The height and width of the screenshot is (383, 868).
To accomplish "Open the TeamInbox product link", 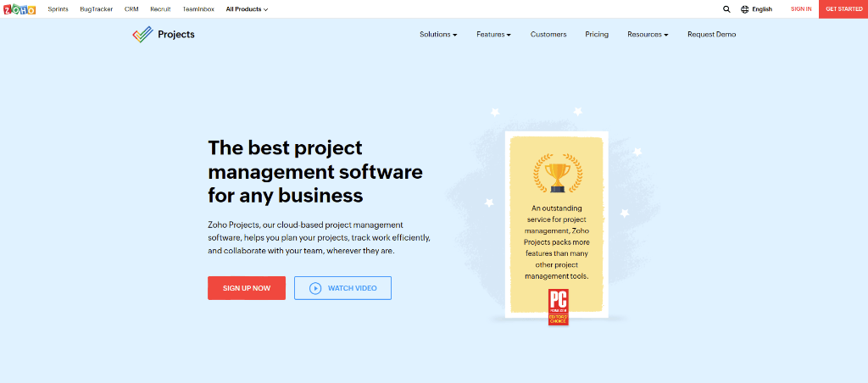I will [x=198, y=9].
